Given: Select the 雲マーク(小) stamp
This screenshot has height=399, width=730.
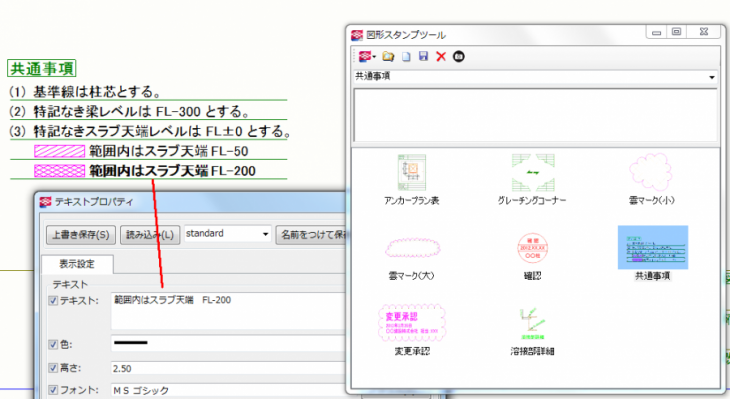Looking at the screenshot, I should pyautogui.click(x=651, y=180).
